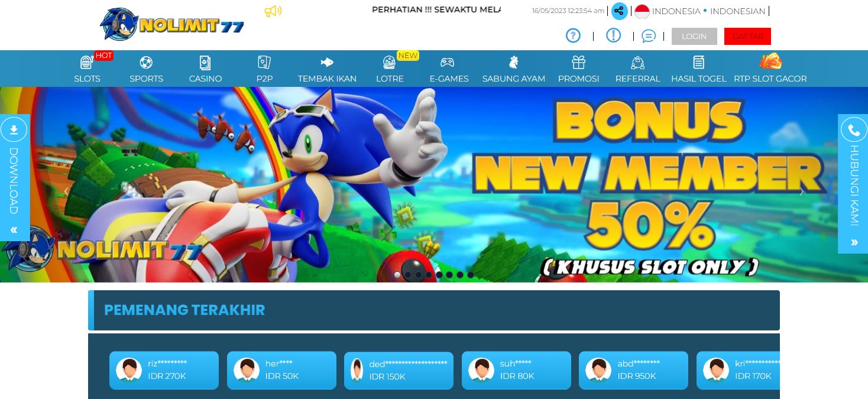
Task: Click RTP SLOT GACOR link
Action: pos(770,79)
